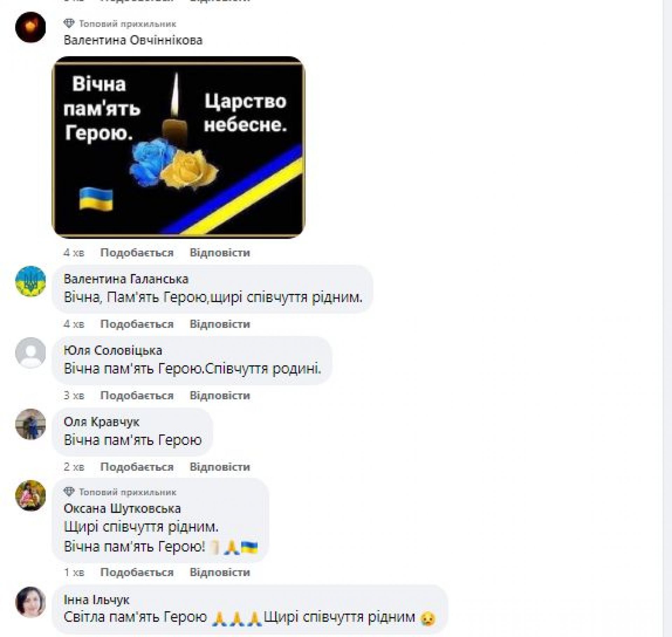Open the memorial candle image in comment
Image resolution: width=672 pixels, height=637 pixels.
point(178,147)
